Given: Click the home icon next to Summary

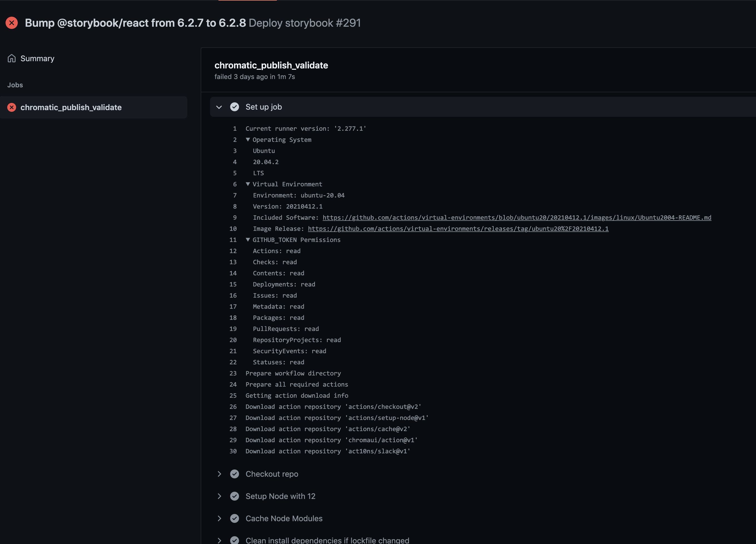Looking at the screenshot, I should click(11, 58).
